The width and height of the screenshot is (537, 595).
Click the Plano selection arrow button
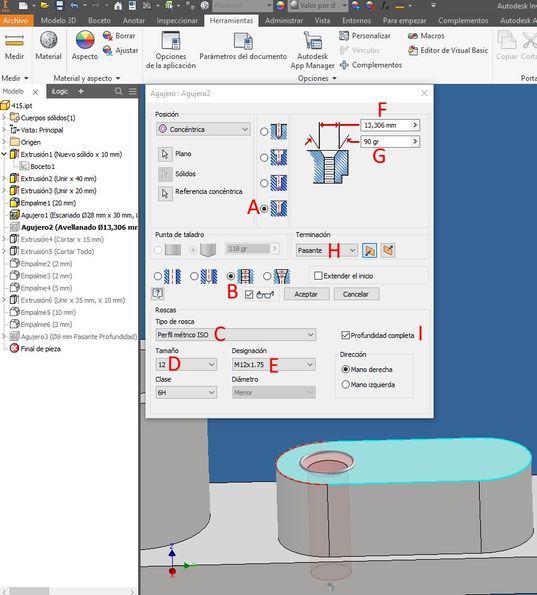coord(165,154)
